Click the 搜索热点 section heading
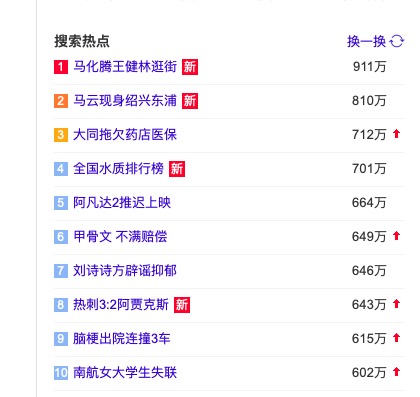The width and height of the screenshot is (420, 397). coord(82,41)
